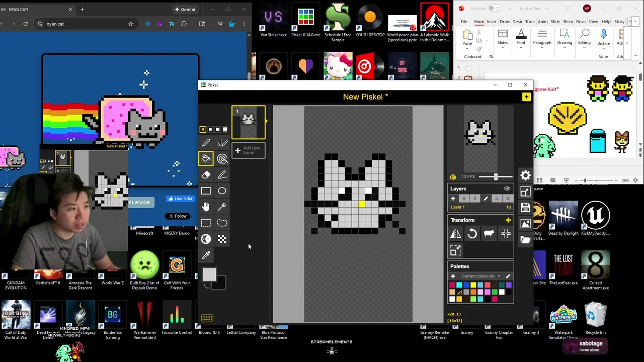Select the Paint all same-color pixels tool
Image resolution: width=644 pixels, height=362 pixels.
click(222, 159)
